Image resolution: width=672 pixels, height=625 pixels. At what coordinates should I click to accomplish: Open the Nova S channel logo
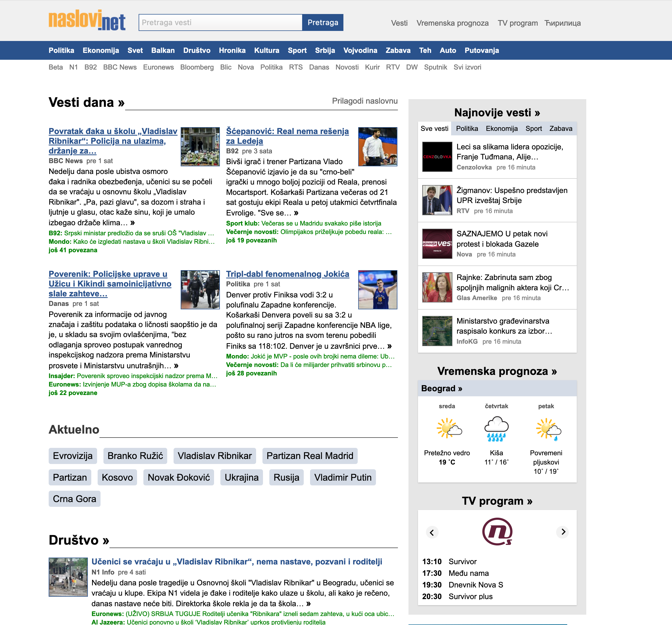point(497,531)
